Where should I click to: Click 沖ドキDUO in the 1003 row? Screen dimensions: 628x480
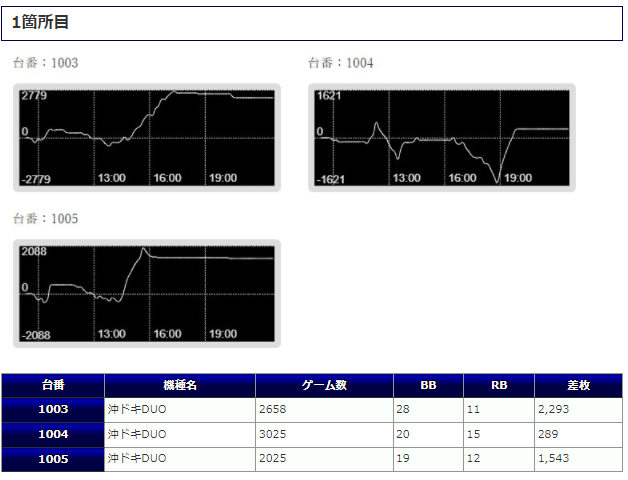[x=137, y=410]
